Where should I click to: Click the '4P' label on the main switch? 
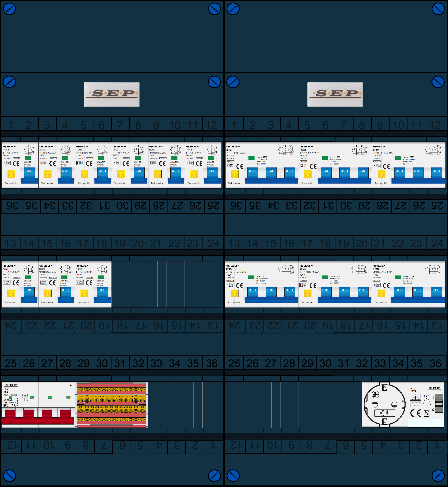pos(72,385)
